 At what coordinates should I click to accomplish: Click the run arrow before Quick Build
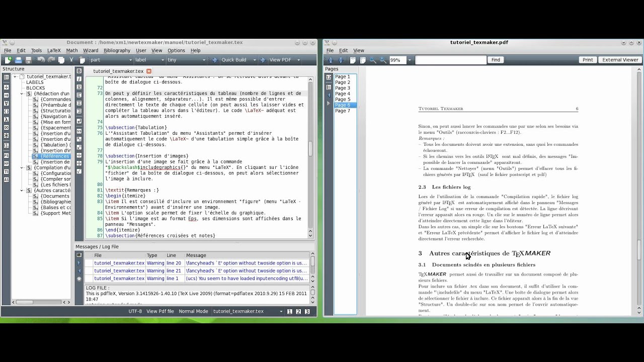[215, 60]
